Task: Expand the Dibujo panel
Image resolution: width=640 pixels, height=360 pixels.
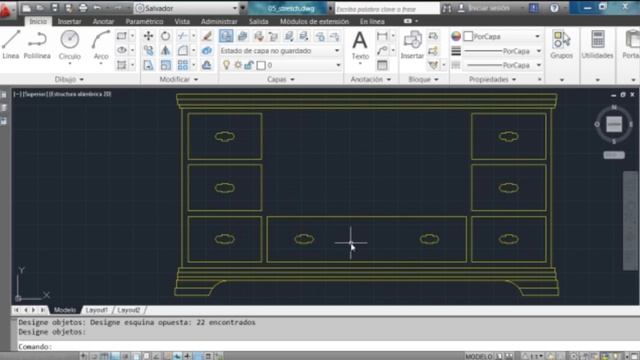Action: click(x=69, y=79)
